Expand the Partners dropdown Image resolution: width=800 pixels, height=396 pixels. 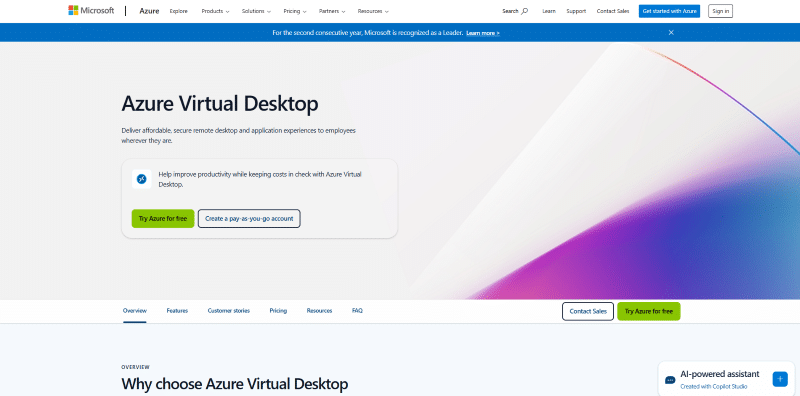pos(332,11)
